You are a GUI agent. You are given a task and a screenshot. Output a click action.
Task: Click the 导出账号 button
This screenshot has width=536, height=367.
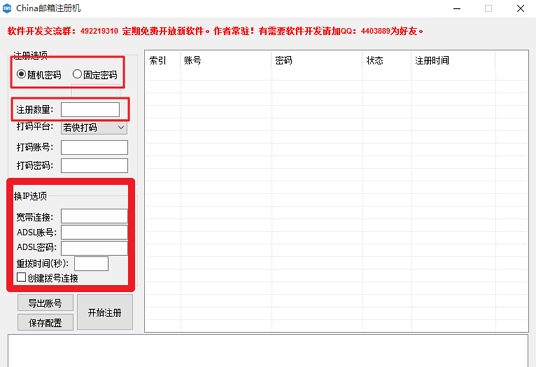(45, 303)
